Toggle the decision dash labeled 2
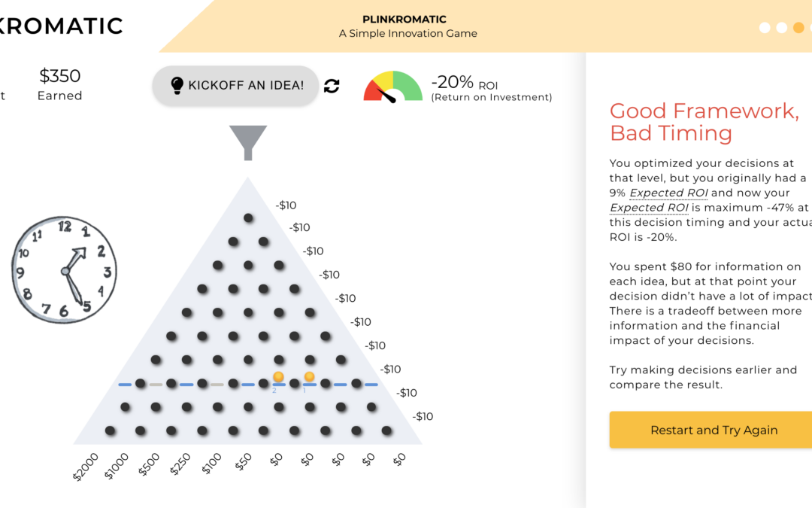 tap(278, 385)
